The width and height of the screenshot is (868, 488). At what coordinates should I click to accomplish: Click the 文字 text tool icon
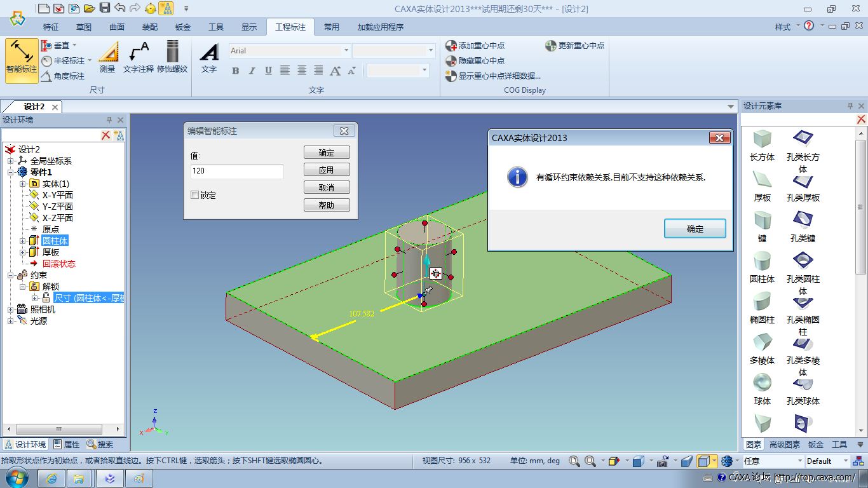pyautogui.click(x=208, y=58)
